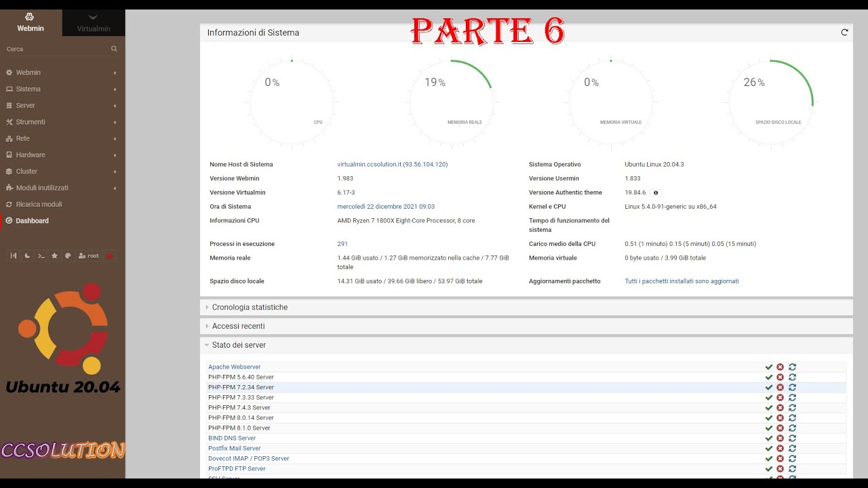Expand the Rete sidebar category

[62, 138]
